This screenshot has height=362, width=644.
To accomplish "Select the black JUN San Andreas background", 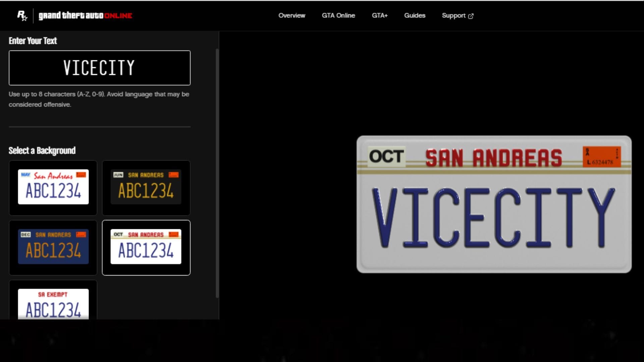I will [146, 188].
